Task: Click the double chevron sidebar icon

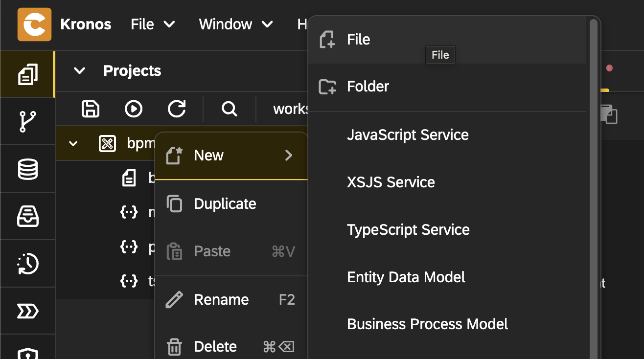Action: (x=28, y=311)
